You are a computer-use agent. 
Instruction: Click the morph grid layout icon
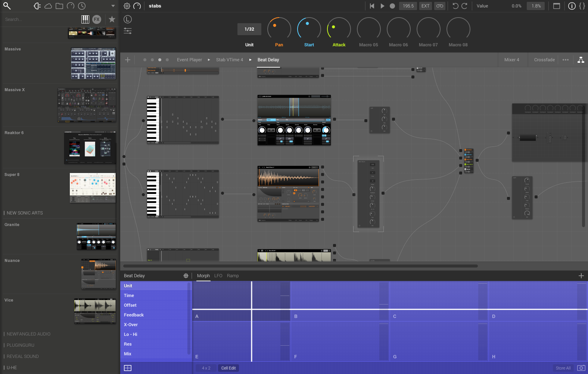coord(128,368)
